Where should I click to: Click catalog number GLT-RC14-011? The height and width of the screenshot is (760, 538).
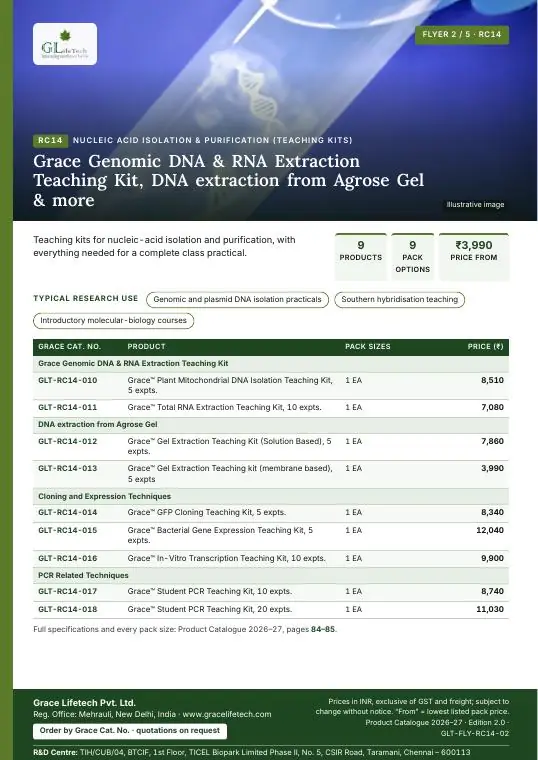(67, 408)
